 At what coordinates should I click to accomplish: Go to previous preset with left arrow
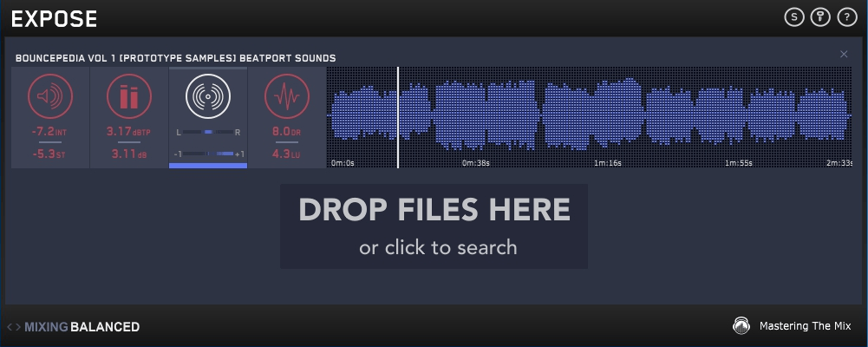[x=10, y=327]
